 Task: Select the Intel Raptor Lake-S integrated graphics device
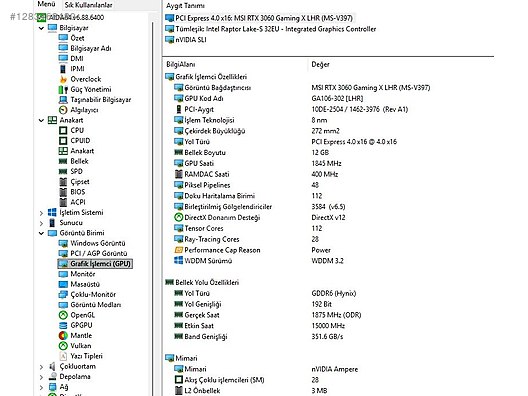pos(271,29)
